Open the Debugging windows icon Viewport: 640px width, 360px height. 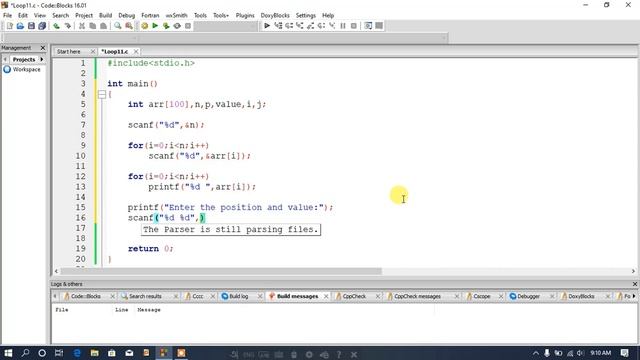click(368, 26)
